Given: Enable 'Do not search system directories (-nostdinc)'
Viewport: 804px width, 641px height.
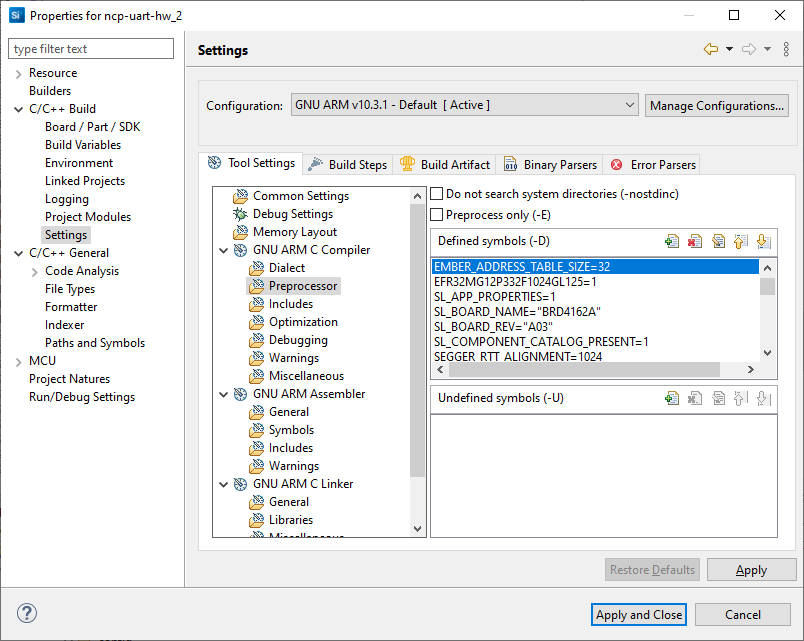Looking at the screenshot, I should tap(437, 193).
